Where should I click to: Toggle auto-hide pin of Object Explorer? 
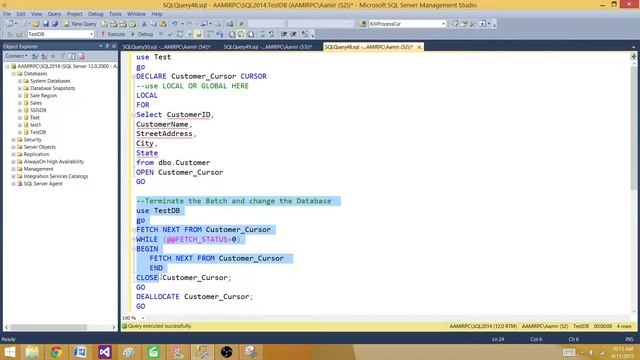click(107, 46)
